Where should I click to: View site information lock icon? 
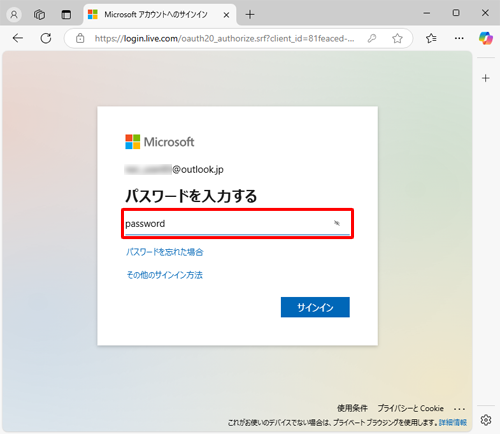pyautogui.click(x=80, y=38)
